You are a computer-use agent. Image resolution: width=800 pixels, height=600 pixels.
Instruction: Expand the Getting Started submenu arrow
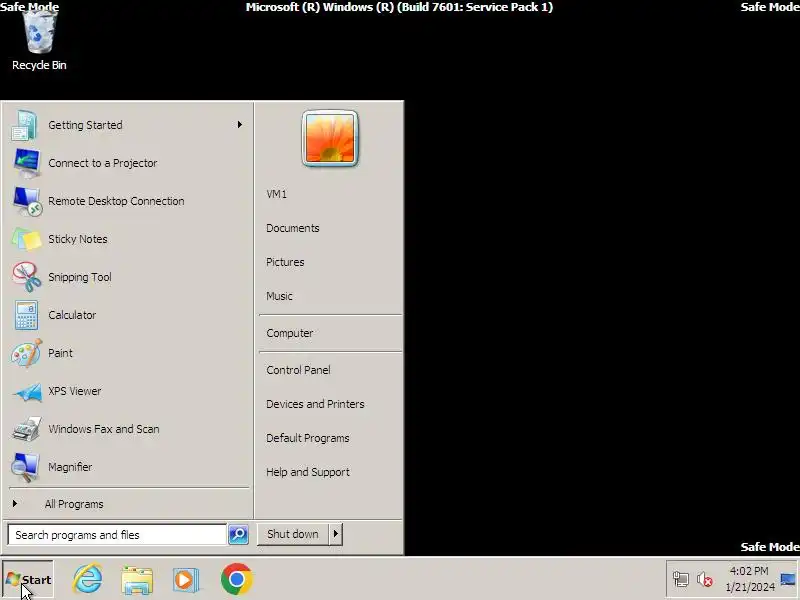pyautogui.click(x=239, y=124)
